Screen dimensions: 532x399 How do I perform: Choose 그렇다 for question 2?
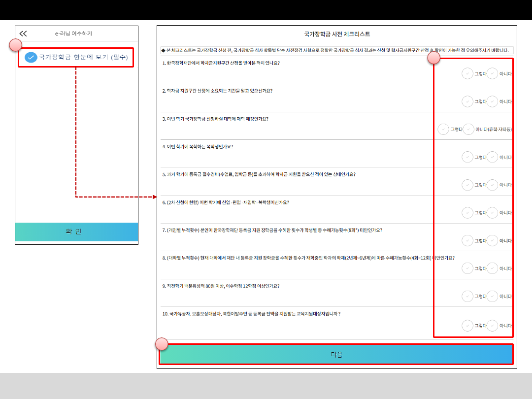[x=467, y=101]
